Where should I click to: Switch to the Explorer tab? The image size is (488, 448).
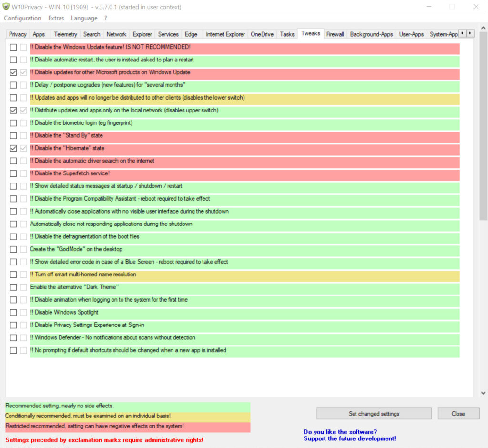pyautogui.click(x=142, y=34)
